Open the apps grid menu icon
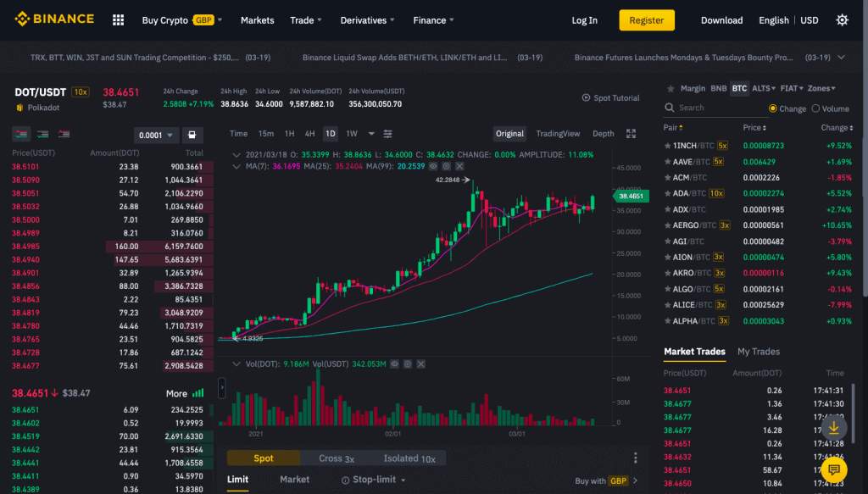 [x=118, y=20]
